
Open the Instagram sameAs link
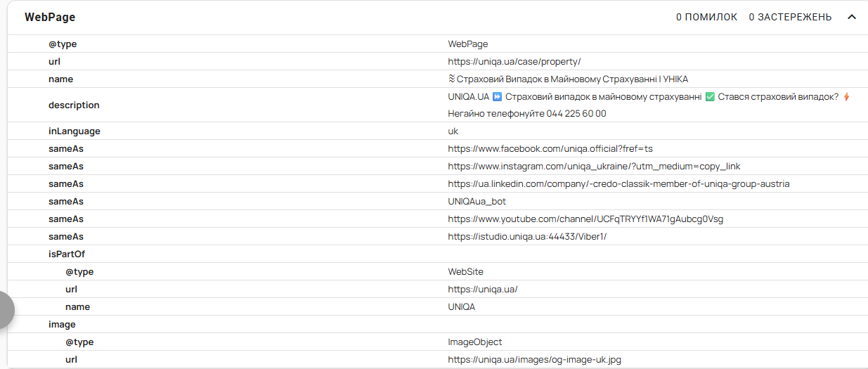tap(594, 166)
